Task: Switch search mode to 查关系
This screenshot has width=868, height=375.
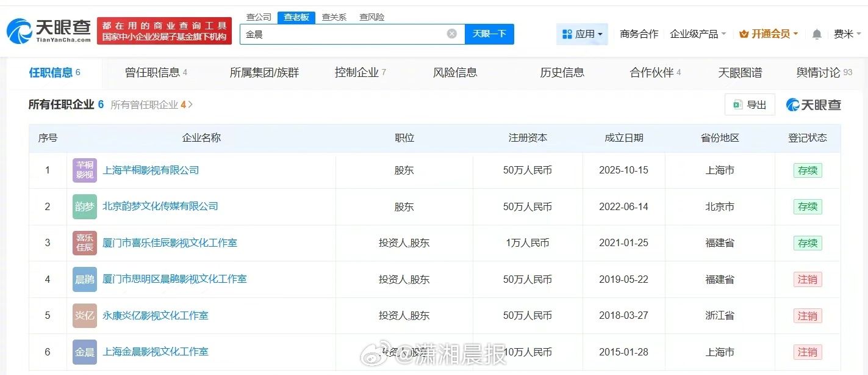Action: 334,17
